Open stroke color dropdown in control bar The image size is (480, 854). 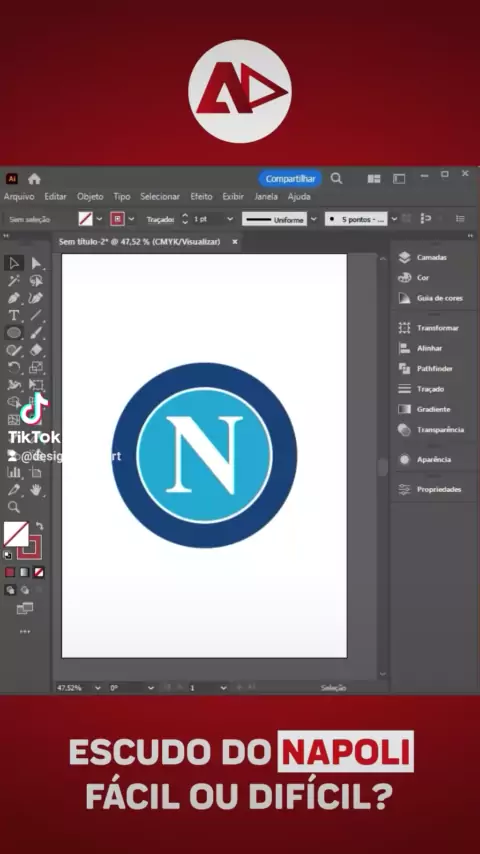[131, 219]
